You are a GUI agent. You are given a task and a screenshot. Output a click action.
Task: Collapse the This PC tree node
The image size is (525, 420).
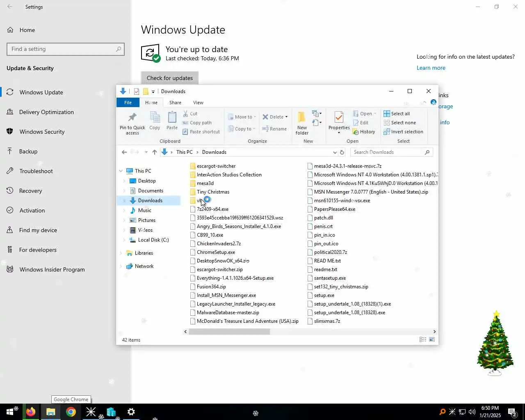(121, 171)
